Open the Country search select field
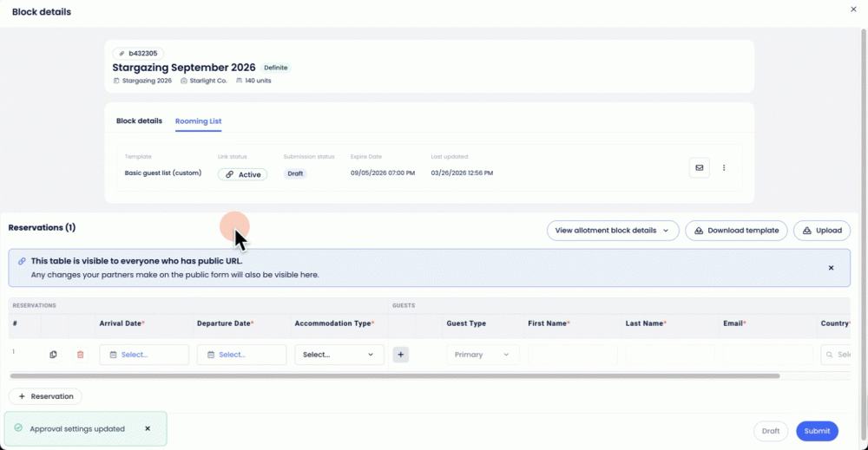 click(835, 355)
